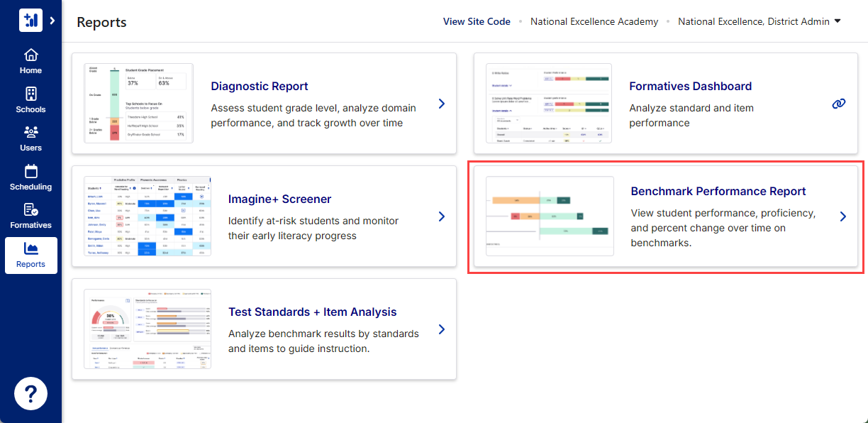The height and width of the screenshot is (423, 868).
Task: Open the Benchmark Performance Report title
Action: click(718, 192)
